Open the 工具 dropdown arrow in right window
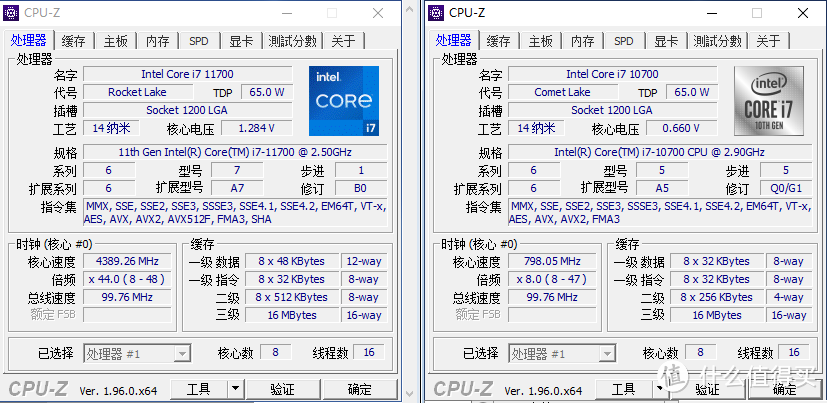The height and width of the screenshot is (403, 827). (659, 390)
